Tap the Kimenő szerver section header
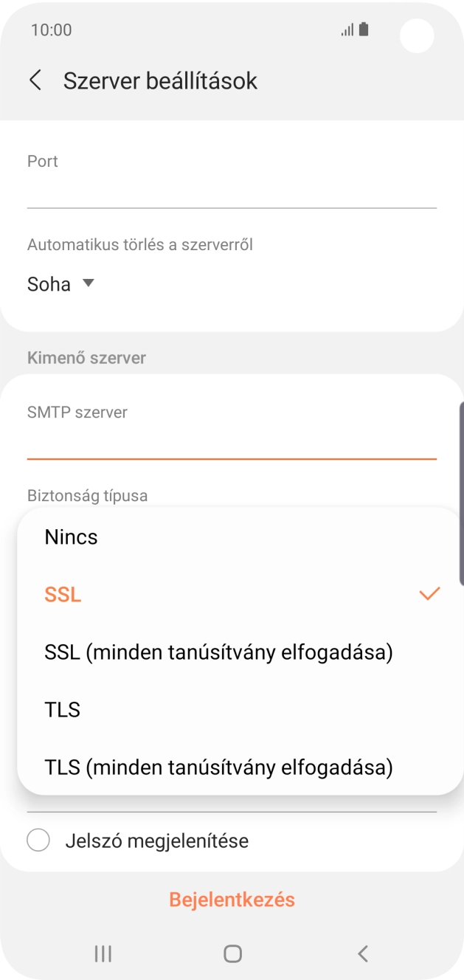This screenshot has height=980, width=464. pyautogui.click(x=86, y=358)
